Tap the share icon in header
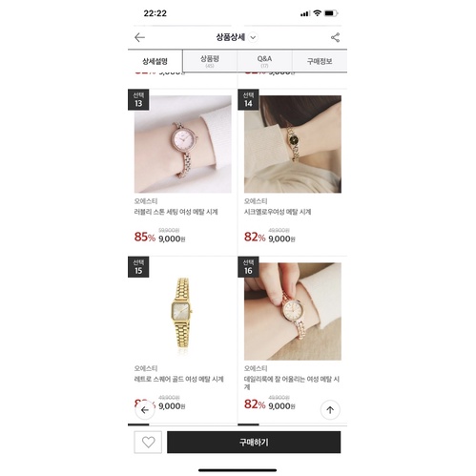 point(335,37)
